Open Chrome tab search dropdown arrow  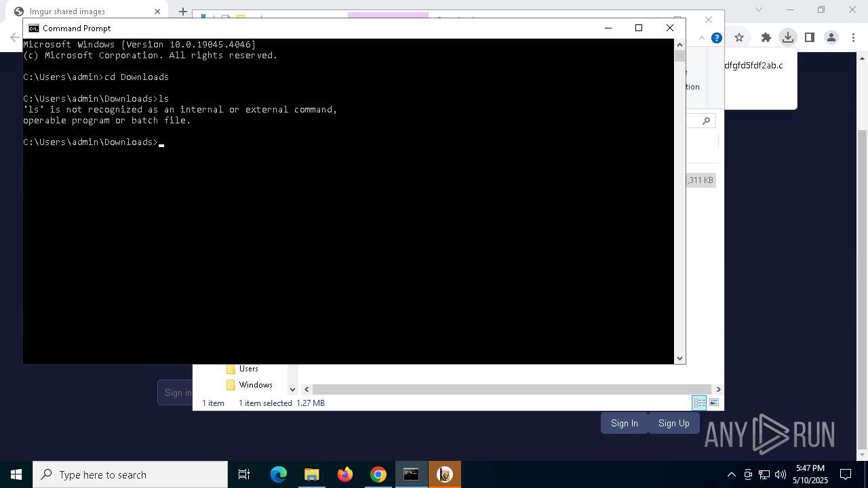coord(759,9)
